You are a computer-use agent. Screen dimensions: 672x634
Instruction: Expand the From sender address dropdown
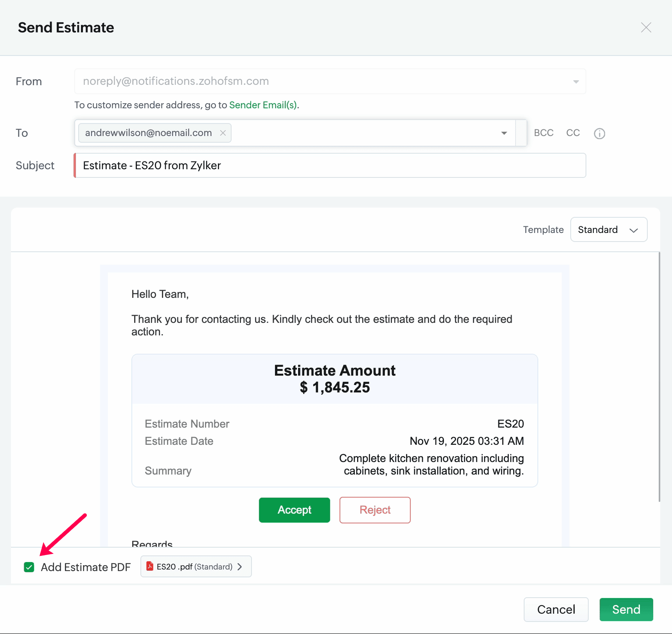pos(576,82)
